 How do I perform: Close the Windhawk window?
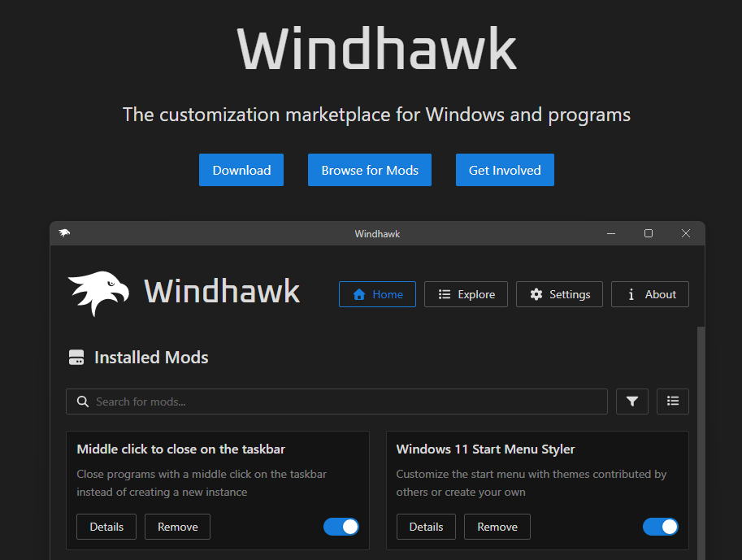(x=686, y=233)
